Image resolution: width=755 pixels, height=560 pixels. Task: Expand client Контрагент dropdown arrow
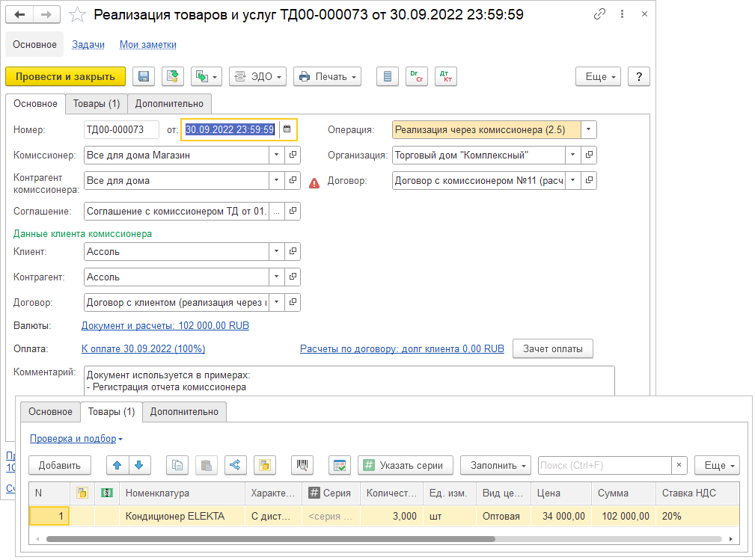pyautogui.click(x=276, y=277)
